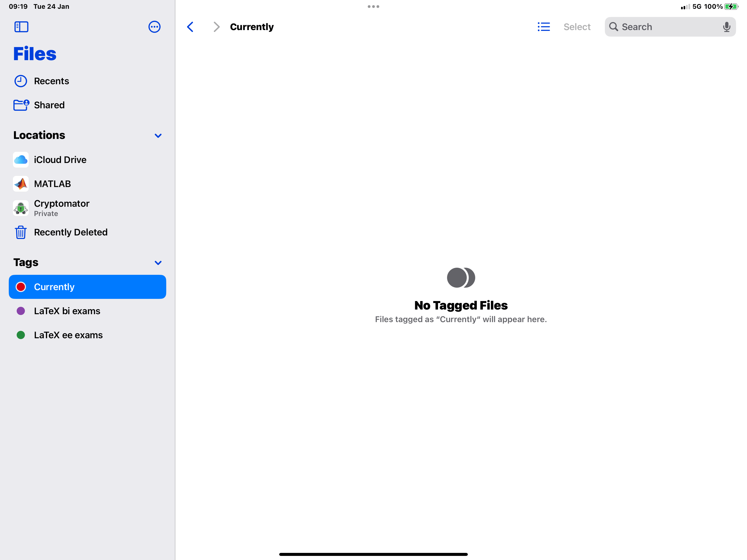
Task: Switch to list view layout
Action: (543, 27)
